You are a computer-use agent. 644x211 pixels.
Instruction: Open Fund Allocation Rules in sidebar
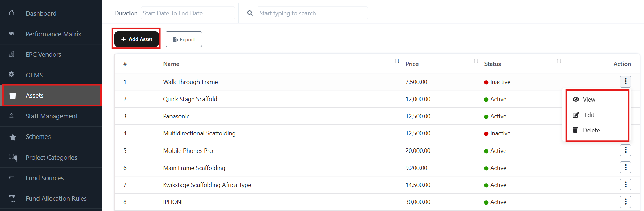(56, 198)
